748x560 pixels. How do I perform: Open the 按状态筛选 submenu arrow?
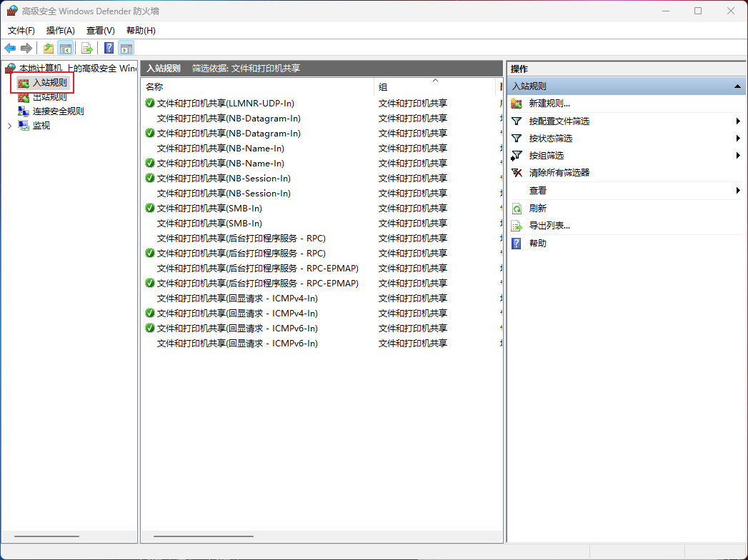coord(738,139)
